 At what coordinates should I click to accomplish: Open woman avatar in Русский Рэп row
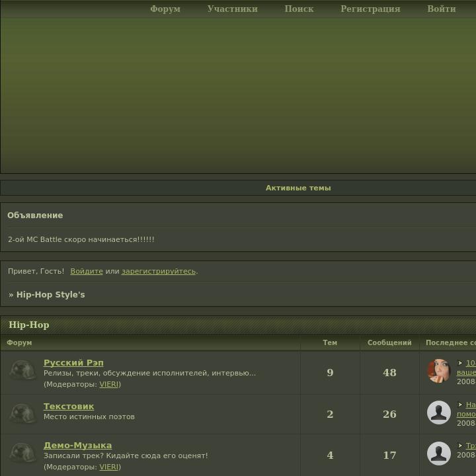[x=439, y=371]
